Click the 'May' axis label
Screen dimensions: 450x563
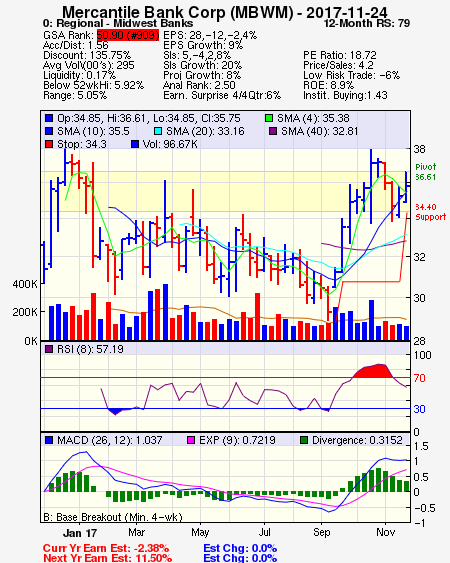200,533
